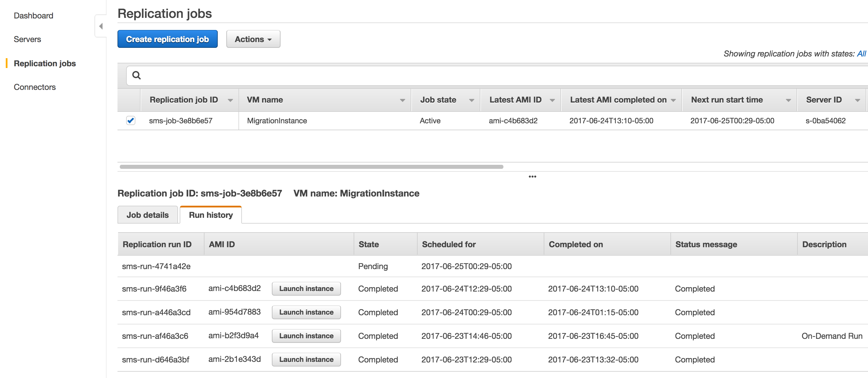Open VM name column dropdown arrow

[402, 100]
